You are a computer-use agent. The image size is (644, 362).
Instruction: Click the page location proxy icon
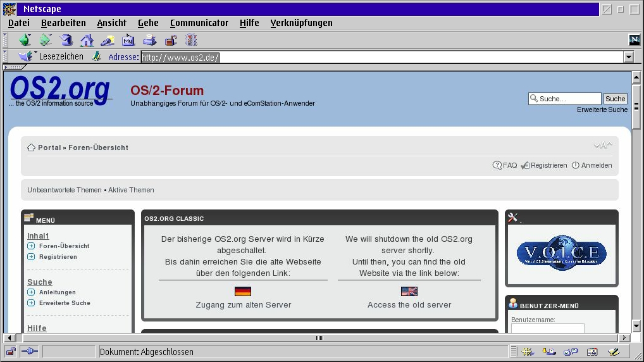(x=97, y=56)
